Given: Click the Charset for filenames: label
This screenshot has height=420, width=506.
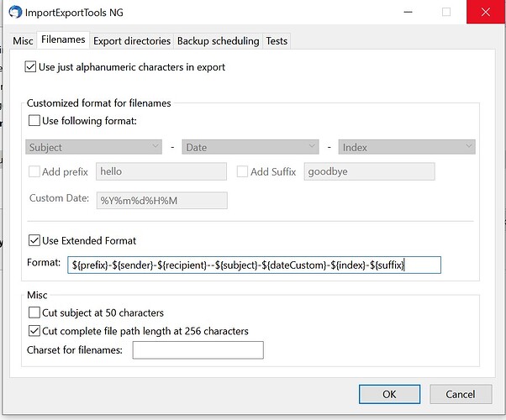Looking at the screenshot, I should pyautogui.click(x=75, y=350).
